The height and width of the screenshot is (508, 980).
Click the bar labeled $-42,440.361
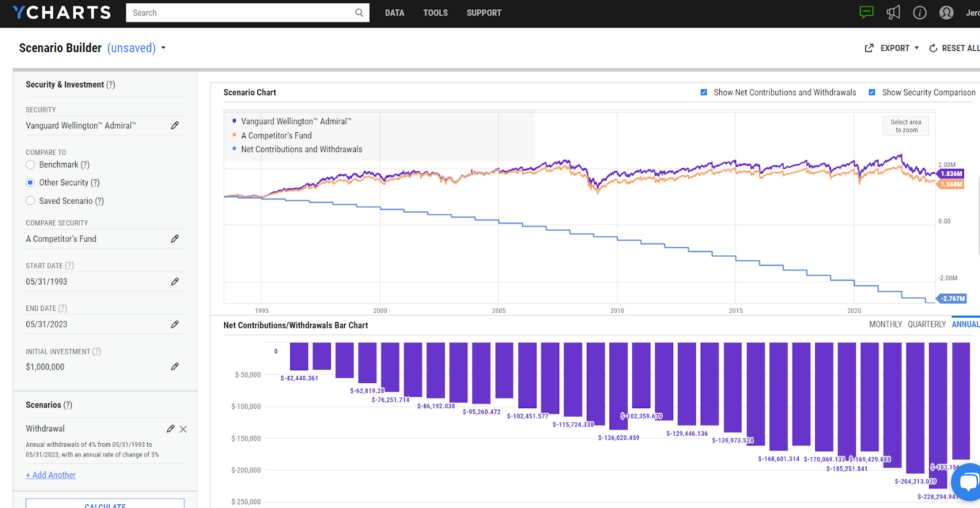click(x=299, y=356)
